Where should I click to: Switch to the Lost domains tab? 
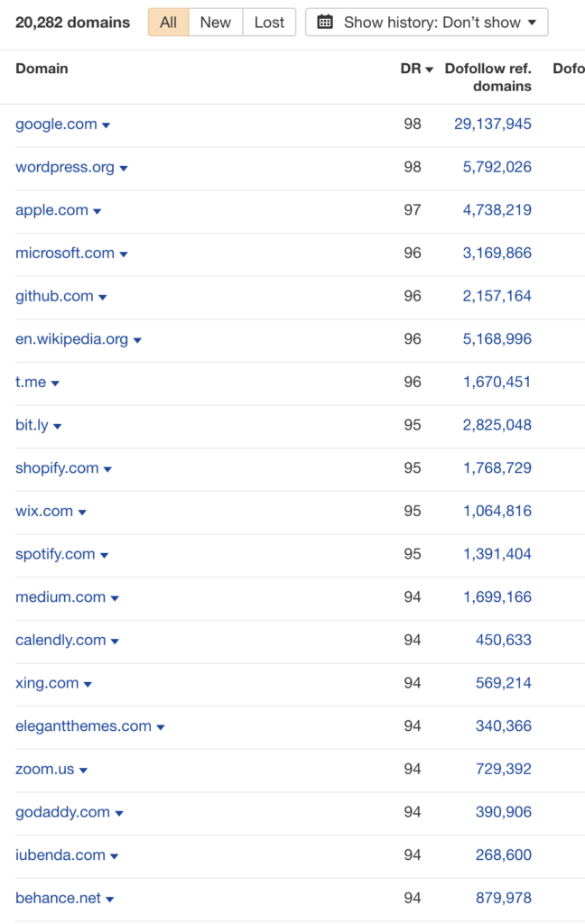pyautogui.click(x=270, y=23)
